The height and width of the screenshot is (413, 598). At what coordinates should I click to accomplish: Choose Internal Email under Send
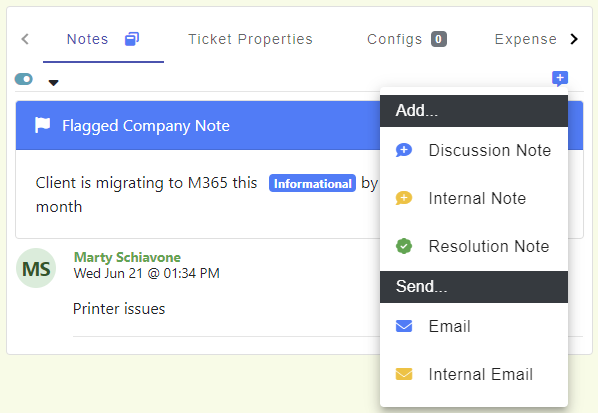click(x=474, y=374)
